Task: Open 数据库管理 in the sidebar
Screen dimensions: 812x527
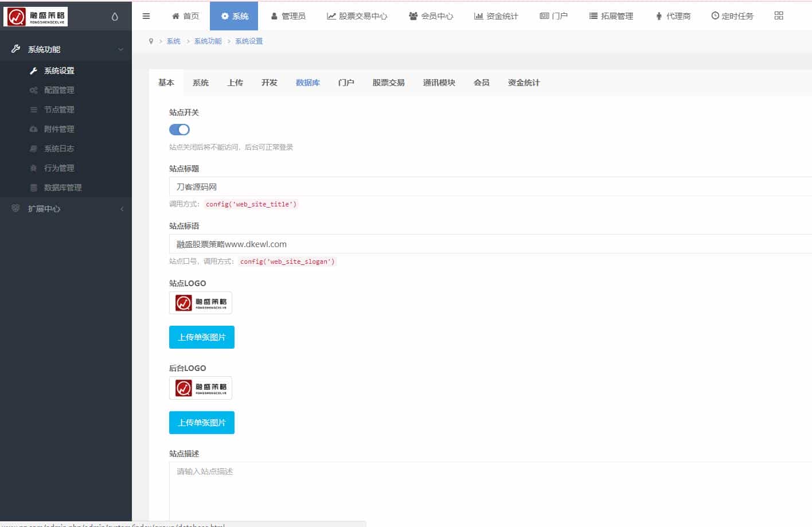Action: coord(63,188)
